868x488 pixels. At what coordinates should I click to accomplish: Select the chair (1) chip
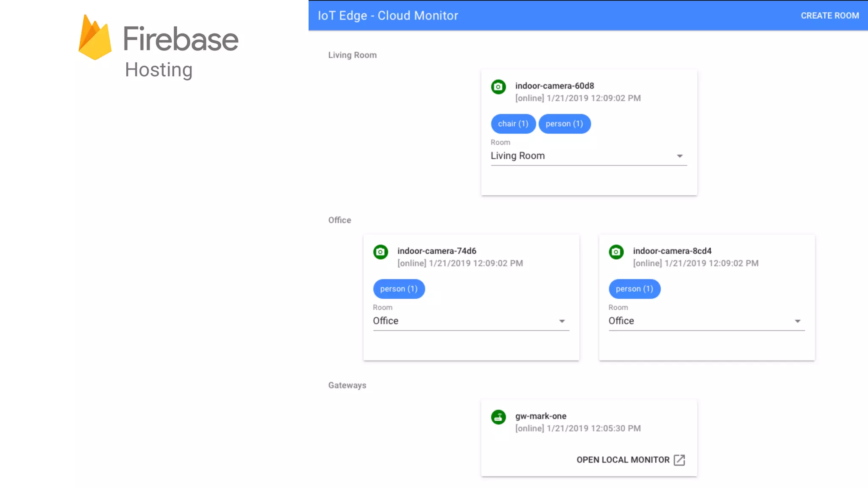pos(513,124)
